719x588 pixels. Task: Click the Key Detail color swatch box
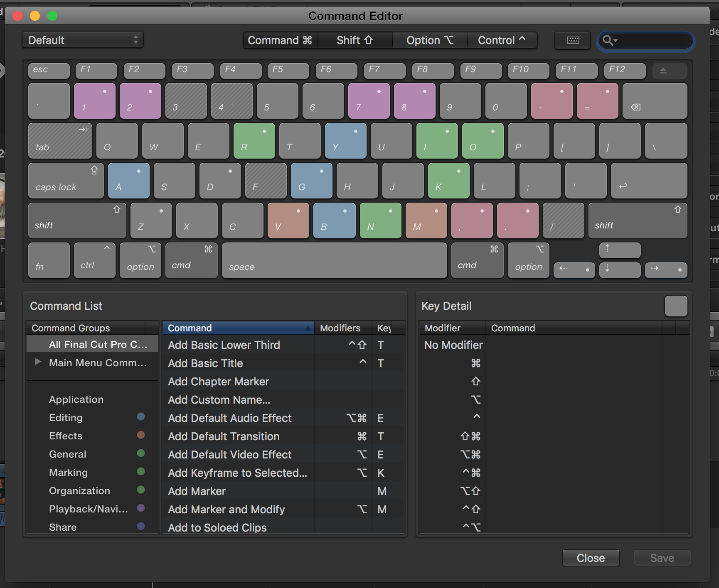coord(676,306)
